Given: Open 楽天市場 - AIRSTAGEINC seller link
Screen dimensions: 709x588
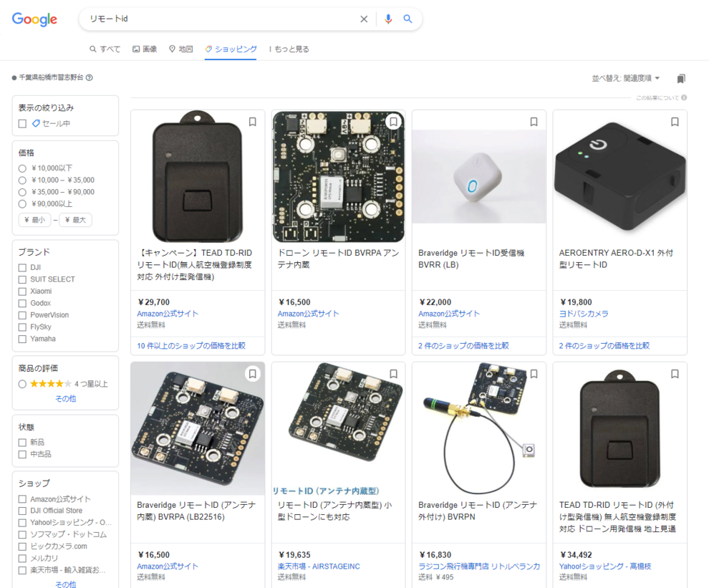Looking at the screenshot, I should 319,567.
